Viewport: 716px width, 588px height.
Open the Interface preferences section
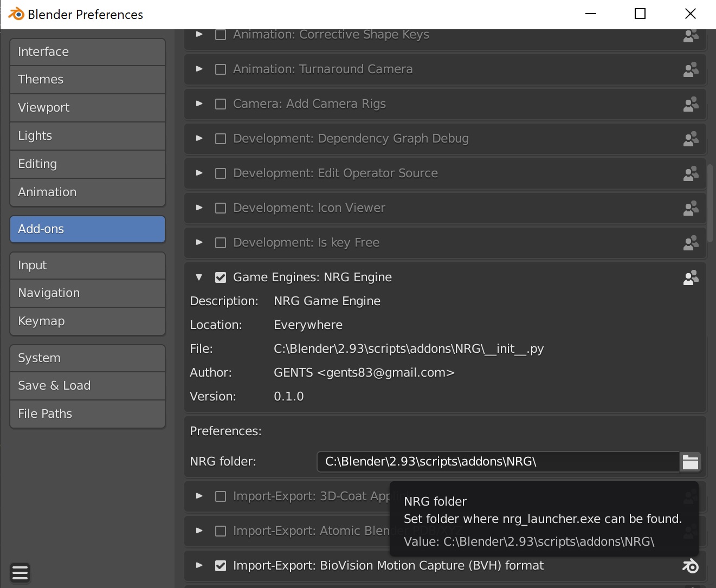pyautogui.click(x=87, y=52)
